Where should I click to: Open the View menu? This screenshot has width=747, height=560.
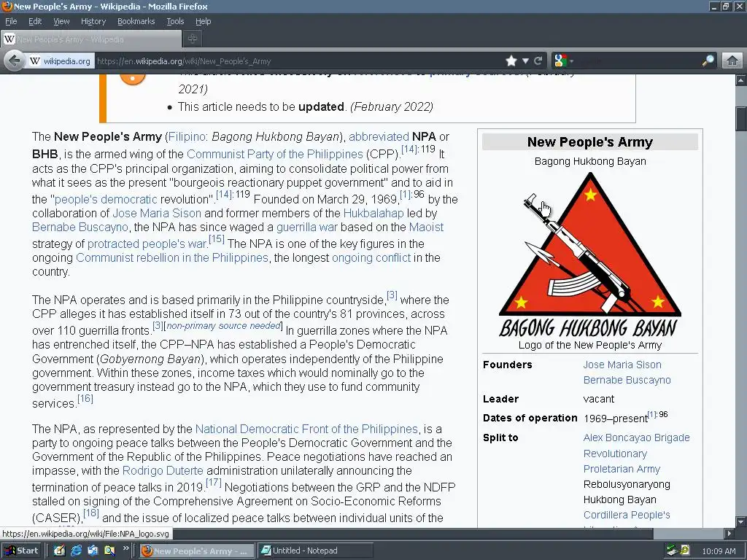pyautogui.click(x=61, y=21)
